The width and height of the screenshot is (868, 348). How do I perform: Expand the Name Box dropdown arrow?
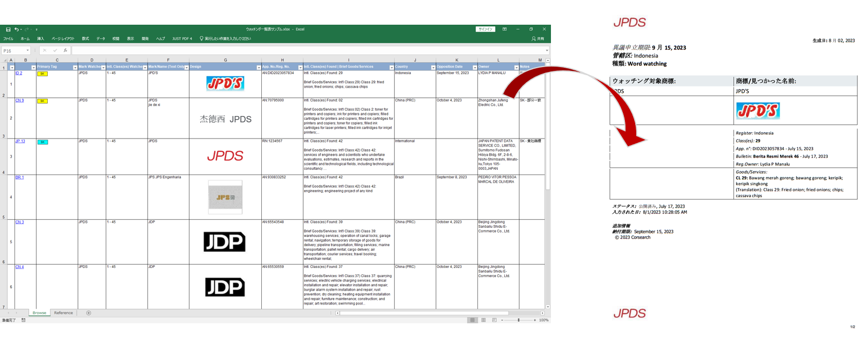pyautogui.click(x=27, y=50)
